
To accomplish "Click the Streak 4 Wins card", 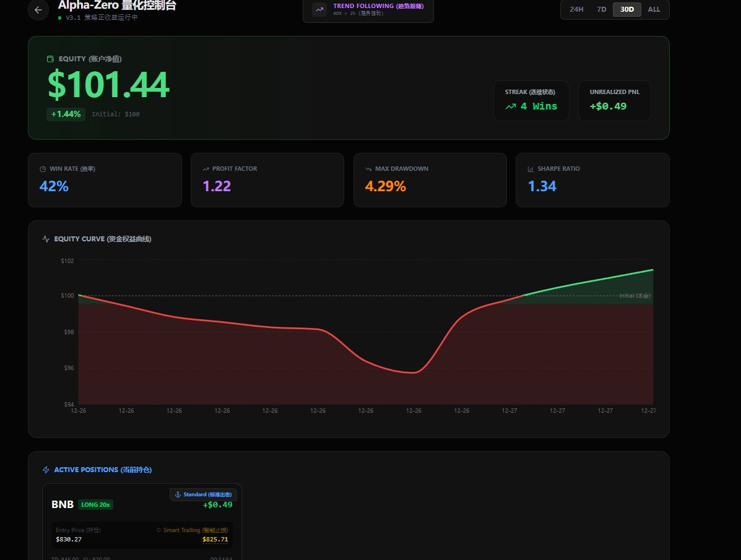I will pyautogui.click(x=531, y=100).
